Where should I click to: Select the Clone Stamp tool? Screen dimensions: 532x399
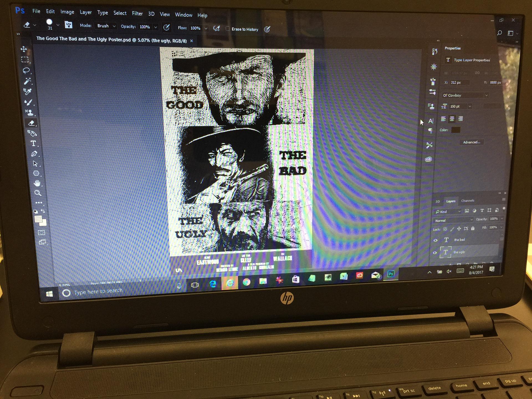(x=29, y=112)
